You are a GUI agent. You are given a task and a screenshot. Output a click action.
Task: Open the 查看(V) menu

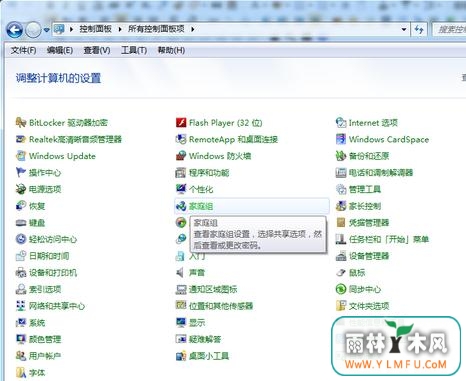coord(97,50)
